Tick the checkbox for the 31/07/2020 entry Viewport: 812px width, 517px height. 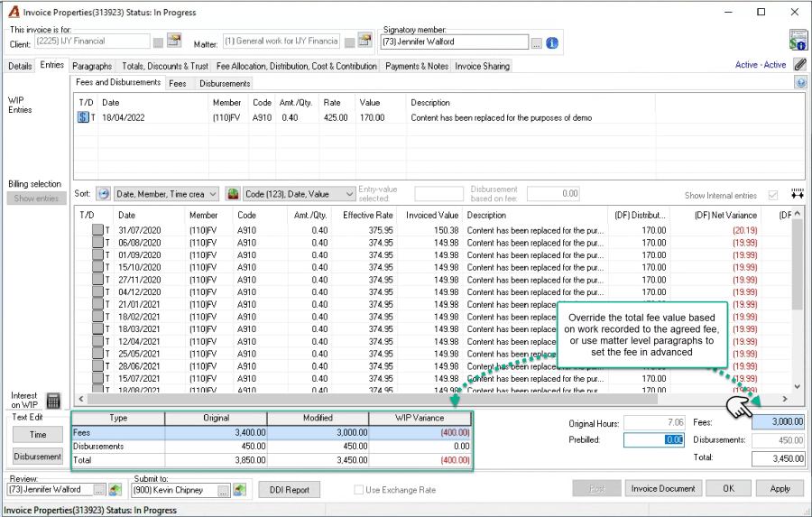97,229
